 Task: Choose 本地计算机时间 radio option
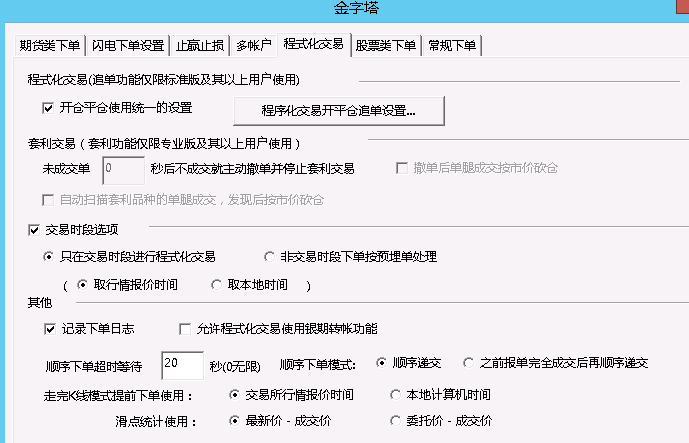pyautogui.click(x=395, y=395)
